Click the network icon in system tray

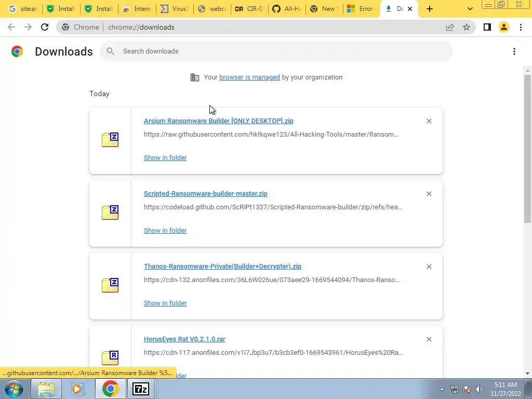[x=455, y=389]
